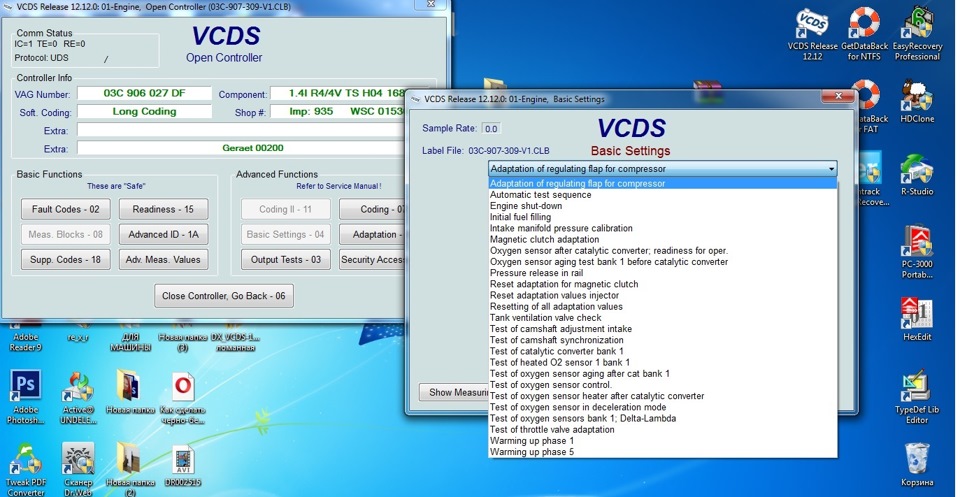Choose Oxygen sensor aging test bank 1 before catalytic converter
Screen dimensions: 960x497
pos(662,262)
